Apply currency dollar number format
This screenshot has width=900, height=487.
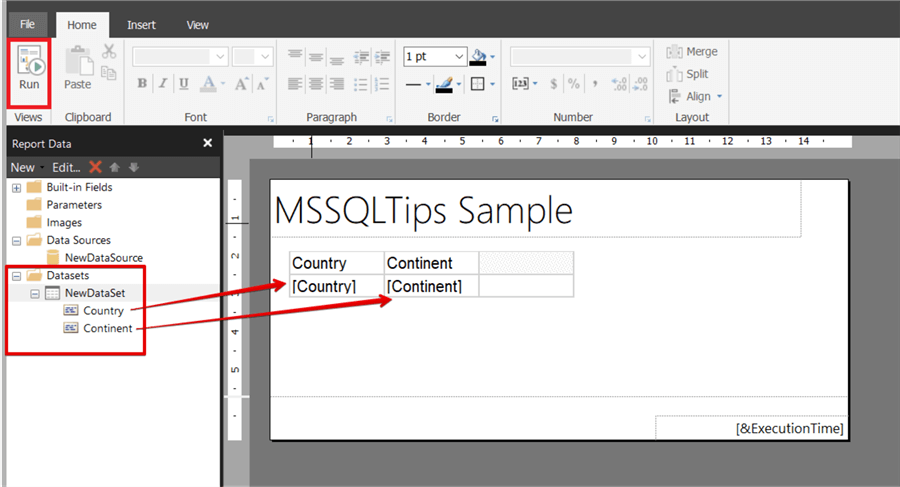coord(553,84)
